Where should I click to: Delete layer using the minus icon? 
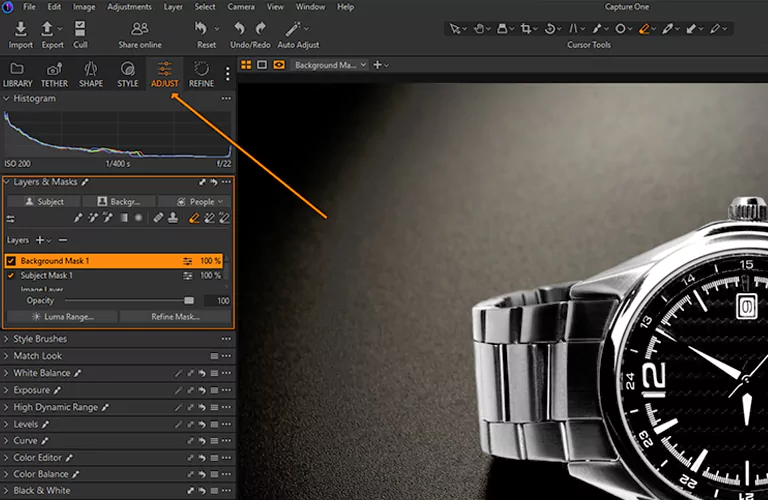(x=63, y=240)
